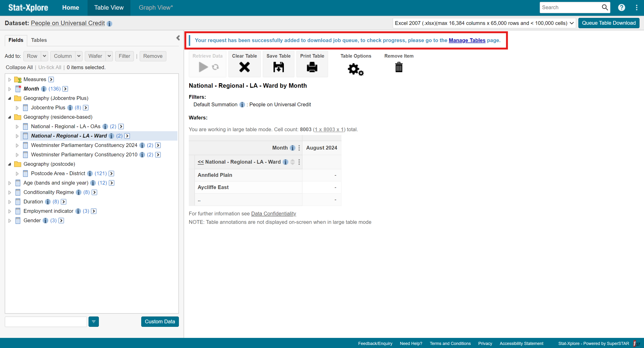Click the Retrieve Data play button
Screen dimensions: 644x348
(203, 67)
